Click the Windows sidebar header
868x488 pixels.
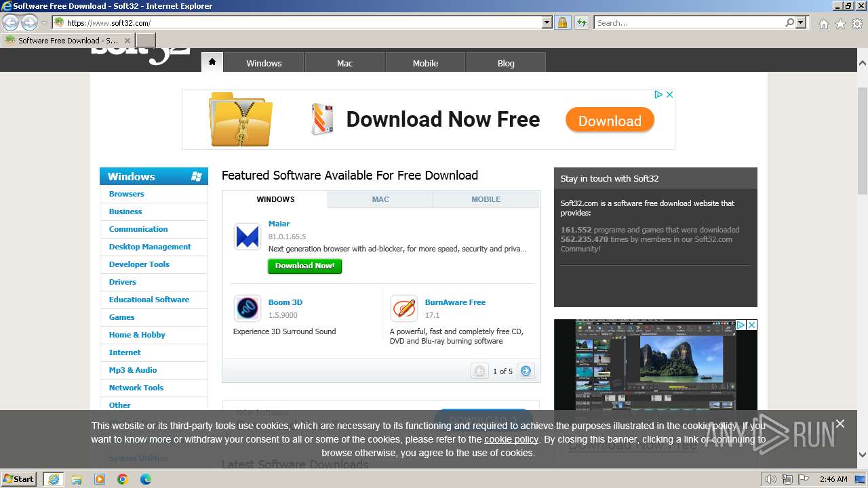(x=154, y=176)
